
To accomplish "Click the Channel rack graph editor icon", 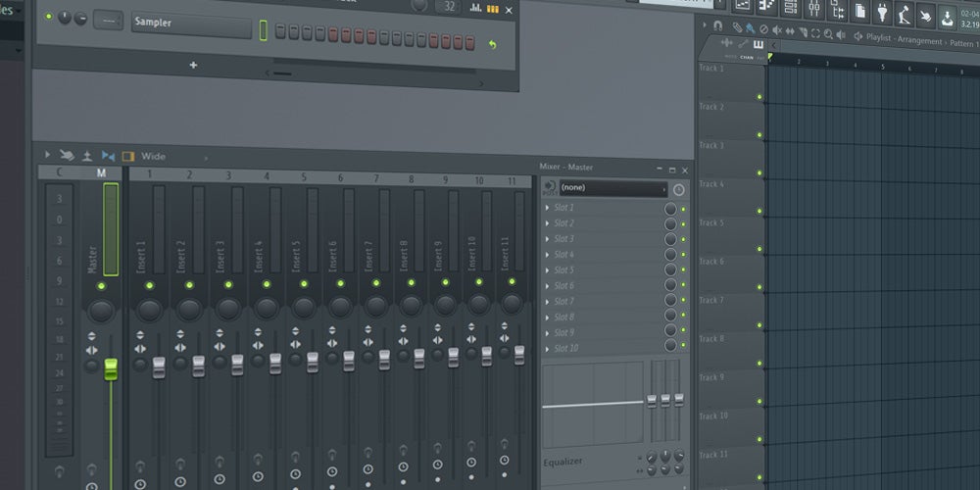I will pyautogui.click(x=475, y=8).
